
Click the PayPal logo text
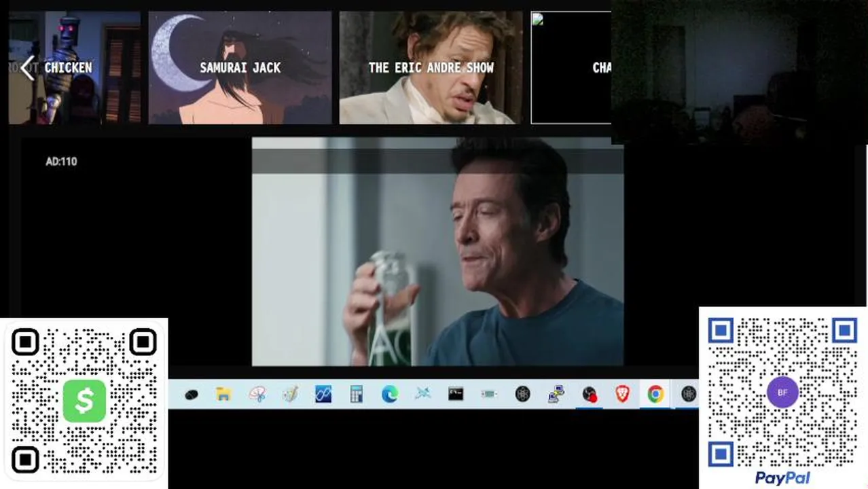tap(782, 478)
